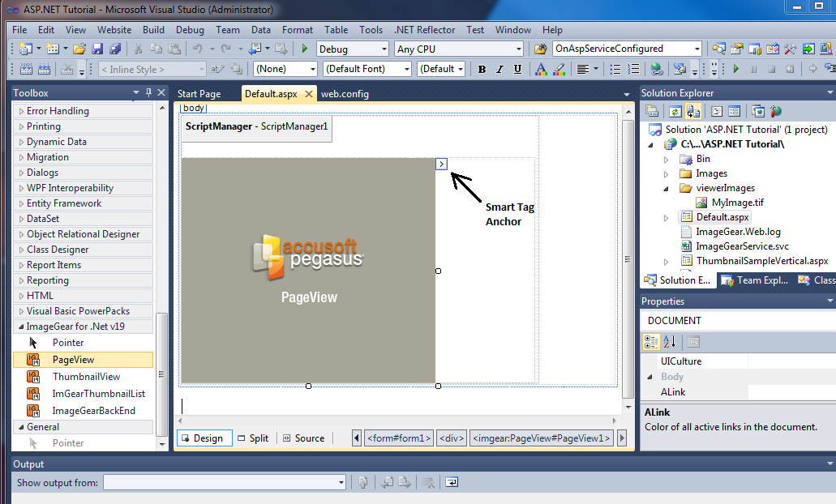Apply numbered list formatting
Screen dimensions: 836x504
pyautogui.click(x=633, y=69)
